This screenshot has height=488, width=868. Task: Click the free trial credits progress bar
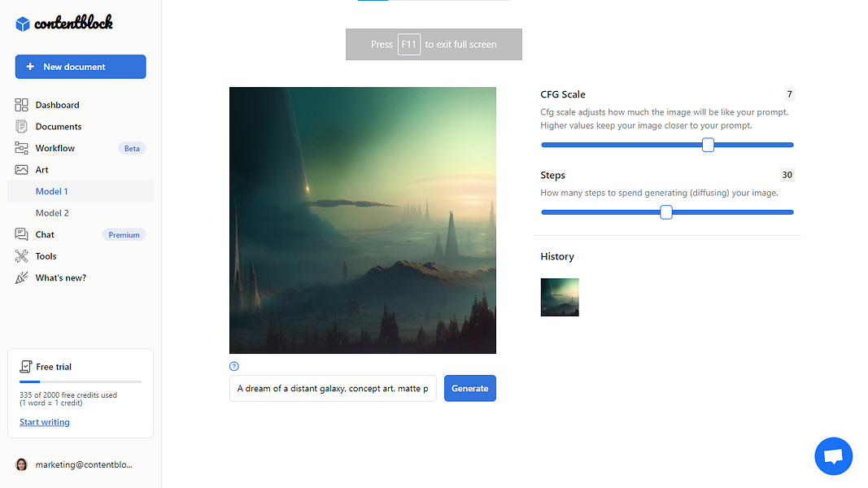coord(81,381)
